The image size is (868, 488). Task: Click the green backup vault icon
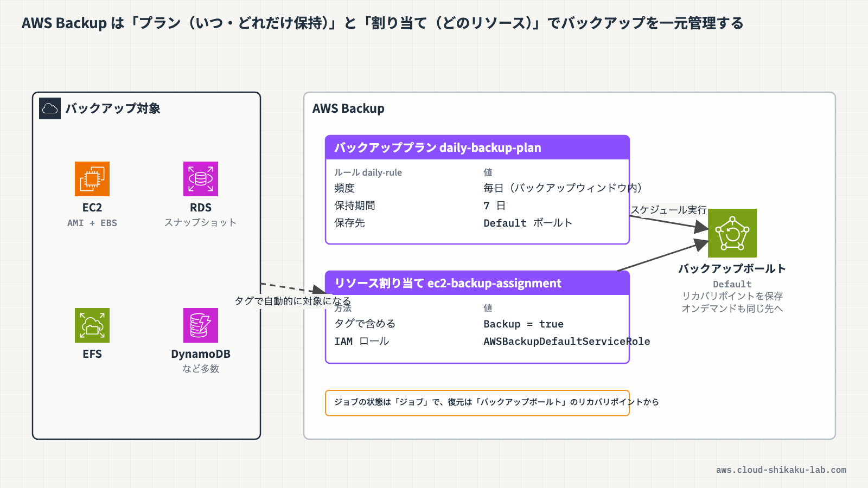point(732,233)
